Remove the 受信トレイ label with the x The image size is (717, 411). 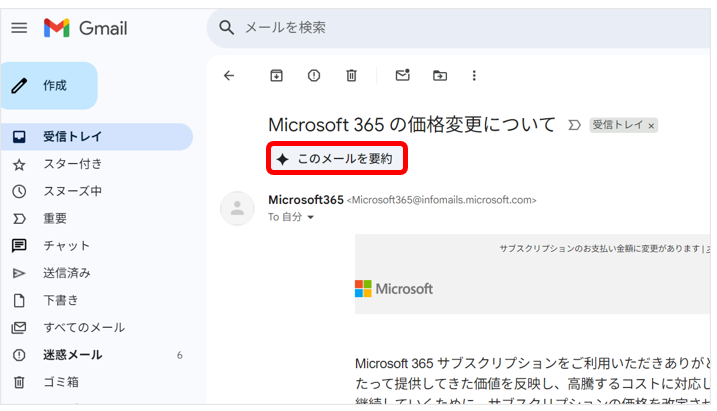pos(651,126)
